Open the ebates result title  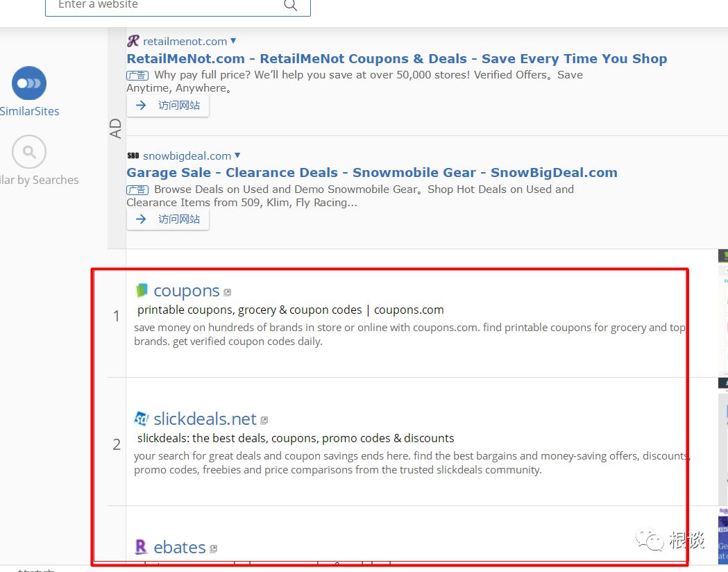pos(179,548)
